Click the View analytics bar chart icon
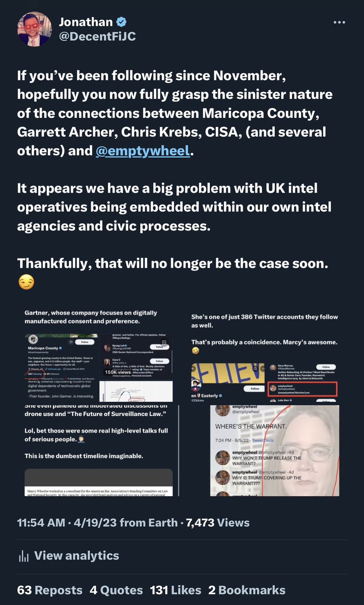This screenshot has height=605, width=364. (x=23, y=556)
